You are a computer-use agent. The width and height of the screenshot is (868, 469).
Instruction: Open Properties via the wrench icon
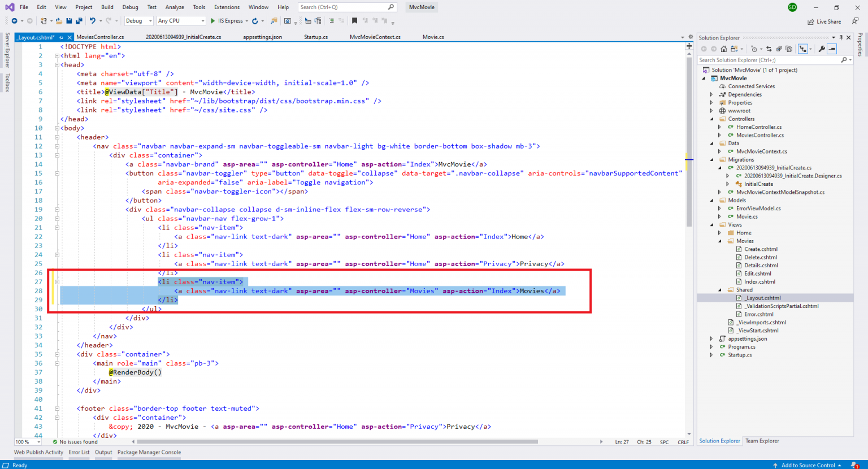(x=822, y=49)
